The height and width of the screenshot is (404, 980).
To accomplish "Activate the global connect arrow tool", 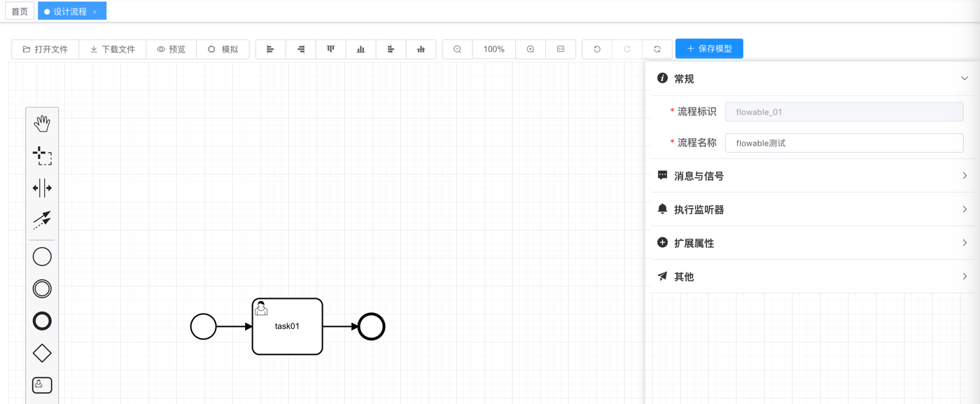I will 42,220.
